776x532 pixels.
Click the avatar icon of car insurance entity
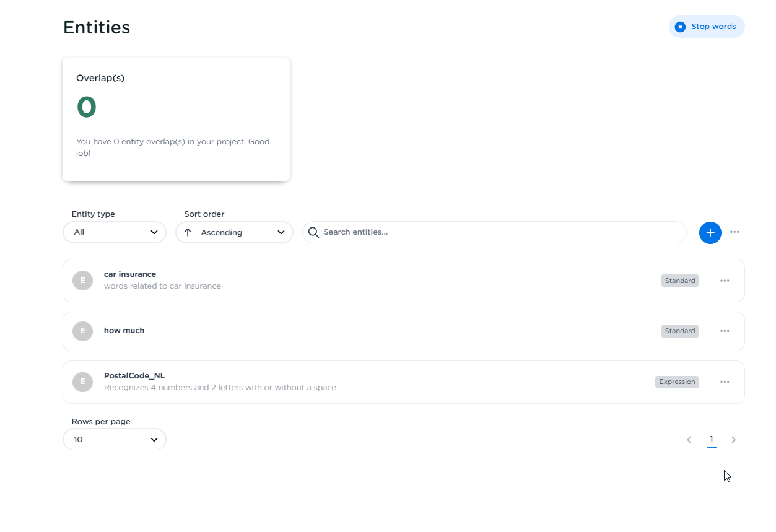82,281
